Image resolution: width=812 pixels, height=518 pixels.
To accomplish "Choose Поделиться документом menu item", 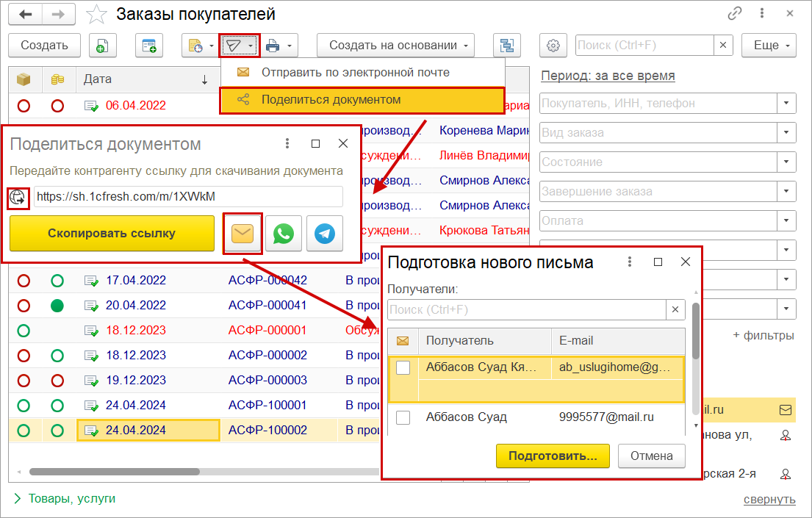I will pyautogui.click(x=362, y=100).
